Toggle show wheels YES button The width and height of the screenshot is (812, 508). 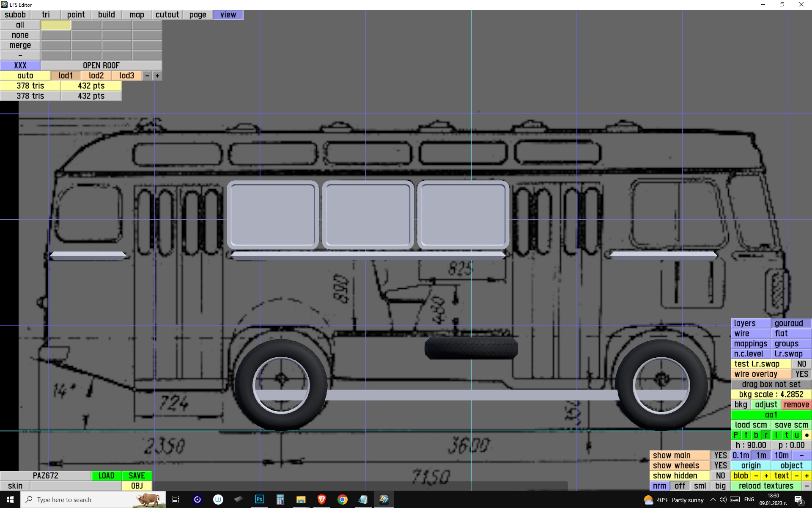tap(720, 465)
